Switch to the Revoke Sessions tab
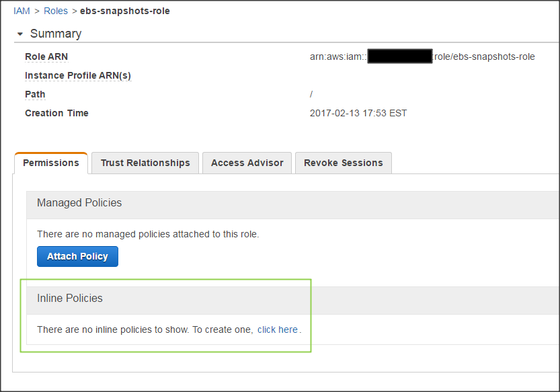The image size is (560, 392). pos(344,163)
